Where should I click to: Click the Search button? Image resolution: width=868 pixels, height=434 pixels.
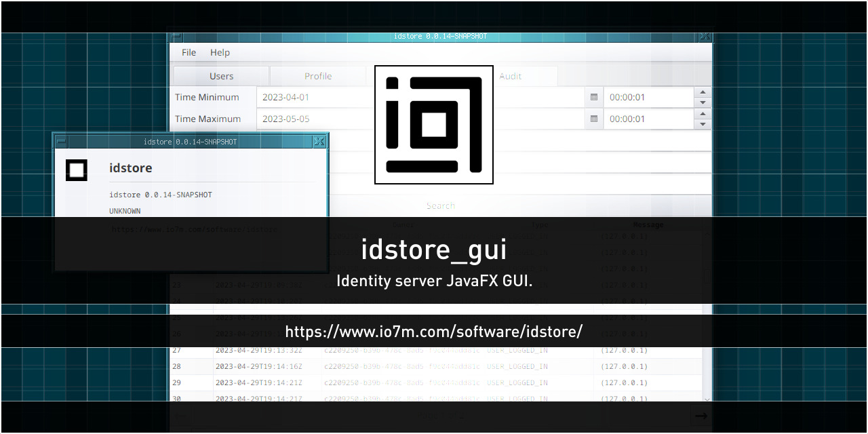point(441,205)
